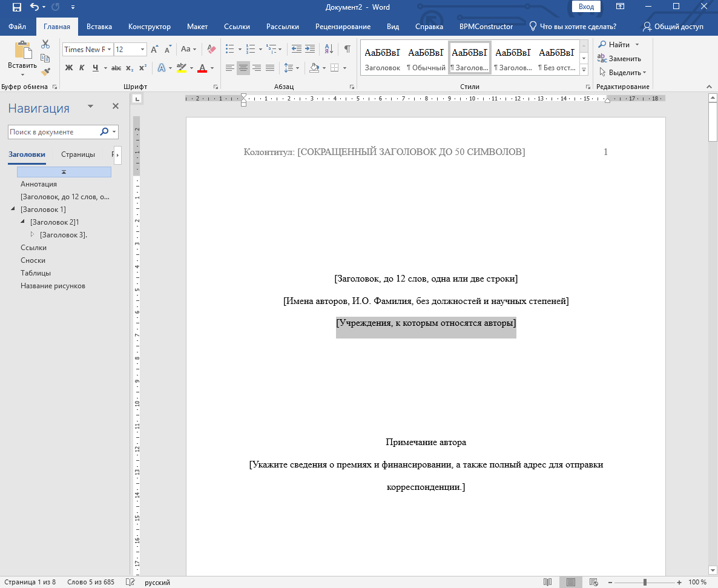Click the ruler tab selector icon
The height and width of the screenshot is (588, 718).
pos(137,99)
